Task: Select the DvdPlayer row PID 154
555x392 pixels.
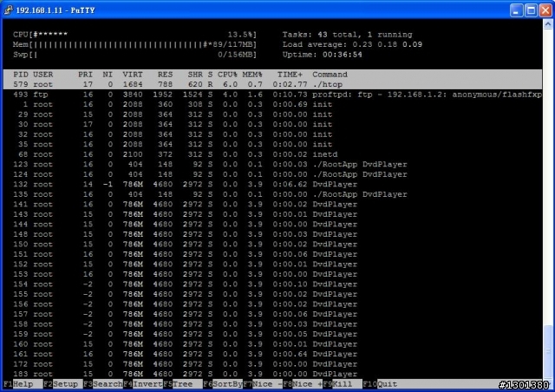Action: click(x=272, y=284)
